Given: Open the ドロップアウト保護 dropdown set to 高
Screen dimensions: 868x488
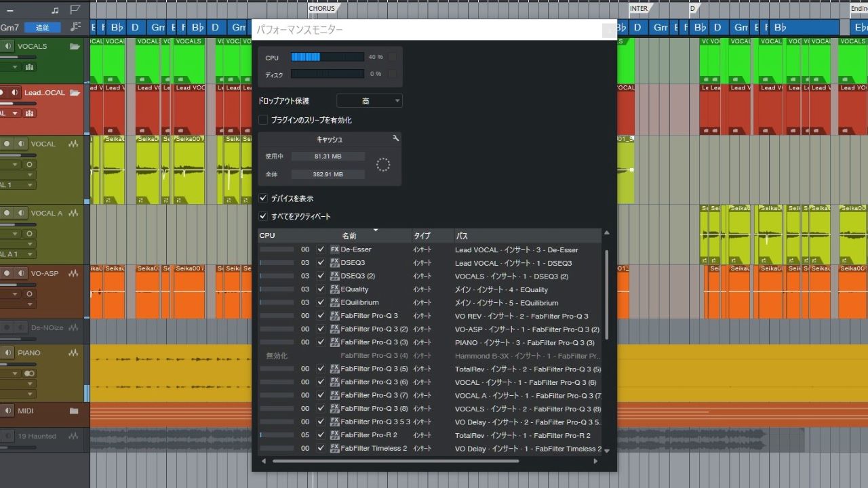Looking at the screenshot, I should tap(370, 101).
